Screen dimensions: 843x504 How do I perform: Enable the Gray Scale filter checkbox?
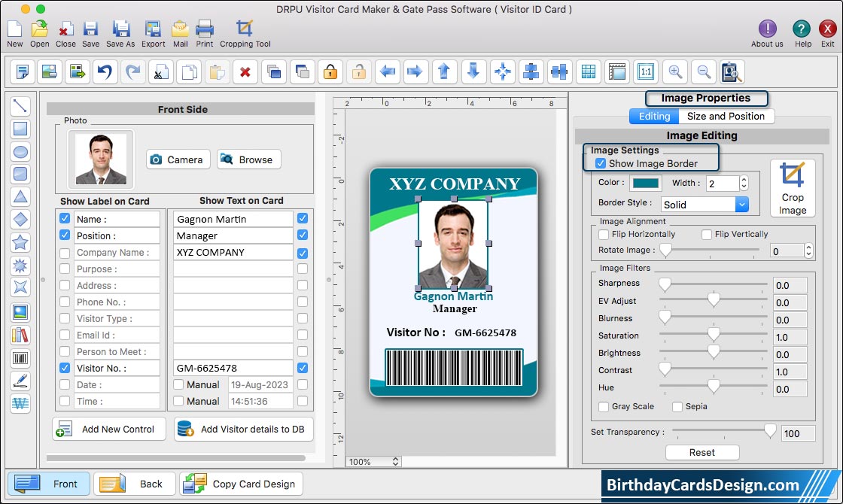click(x=604, y=407)
